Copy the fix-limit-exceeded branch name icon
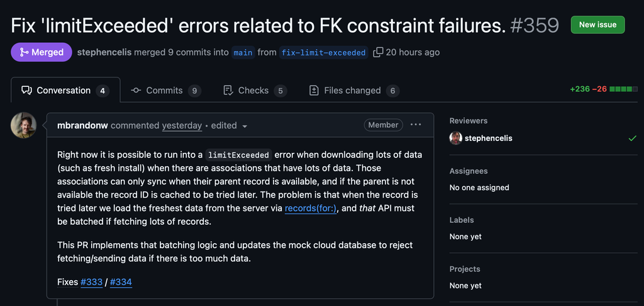The image size is (644, 306). [378, 52]
